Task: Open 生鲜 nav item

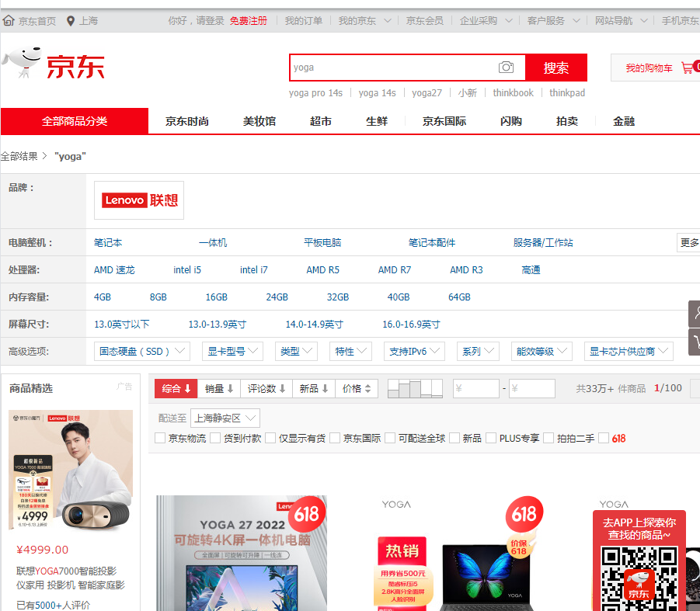Action: point(377,121)
